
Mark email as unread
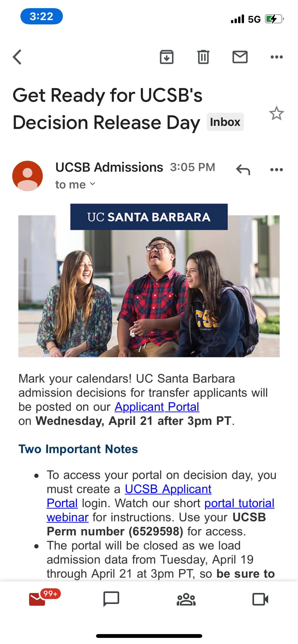click(240, 57)
